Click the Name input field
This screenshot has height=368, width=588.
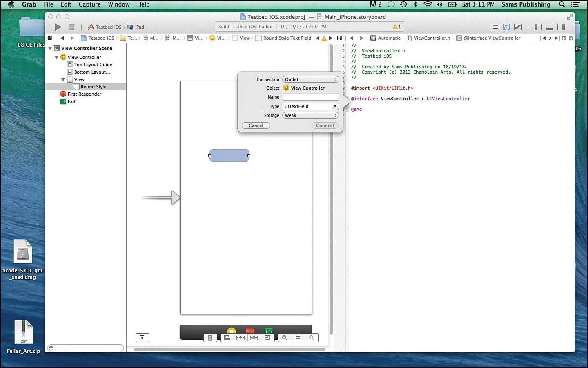click(311, 97)
